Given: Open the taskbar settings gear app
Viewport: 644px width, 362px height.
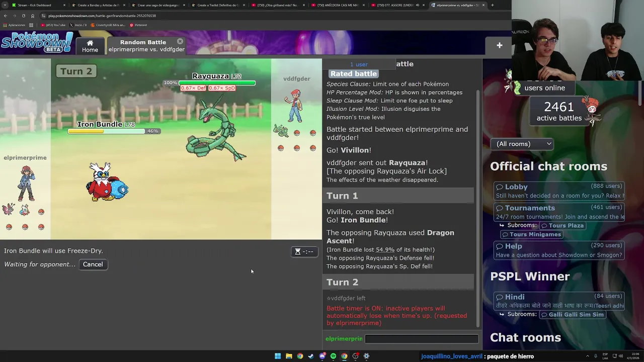Looking at the screenshot, I should click(366, 356).
